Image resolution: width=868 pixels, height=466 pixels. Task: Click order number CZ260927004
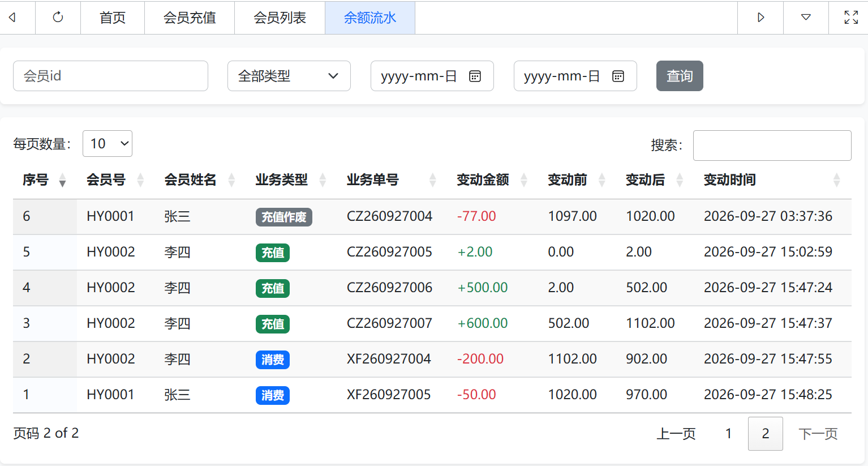pos(389,216)
